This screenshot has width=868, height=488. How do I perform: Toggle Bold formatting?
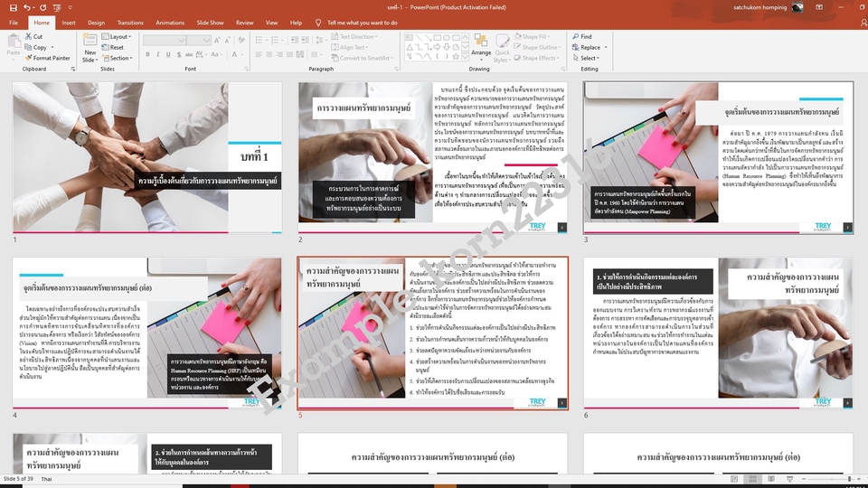point(147,55)
